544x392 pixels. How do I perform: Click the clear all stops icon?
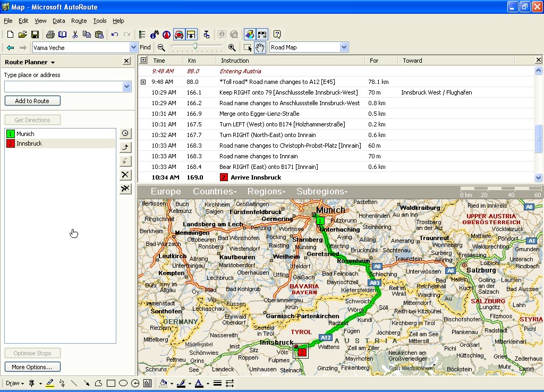click(x=125, y=189)
